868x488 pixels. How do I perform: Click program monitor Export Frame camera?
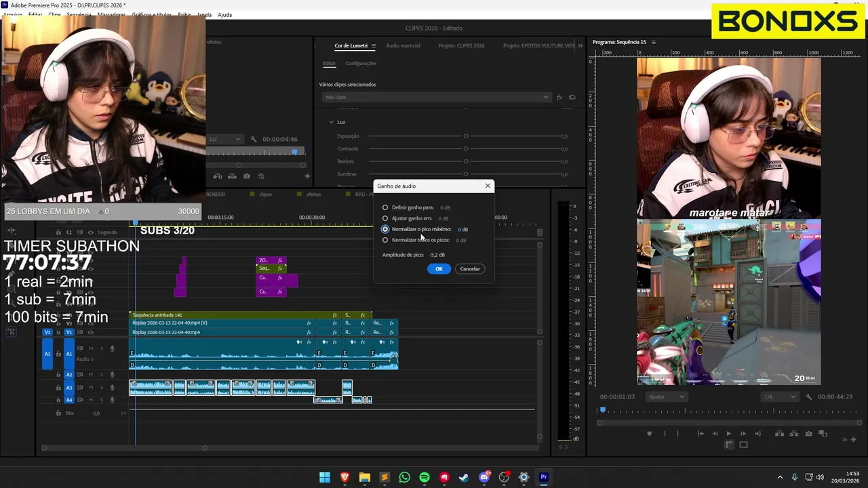pyautogui.click(x=808, y=434)
